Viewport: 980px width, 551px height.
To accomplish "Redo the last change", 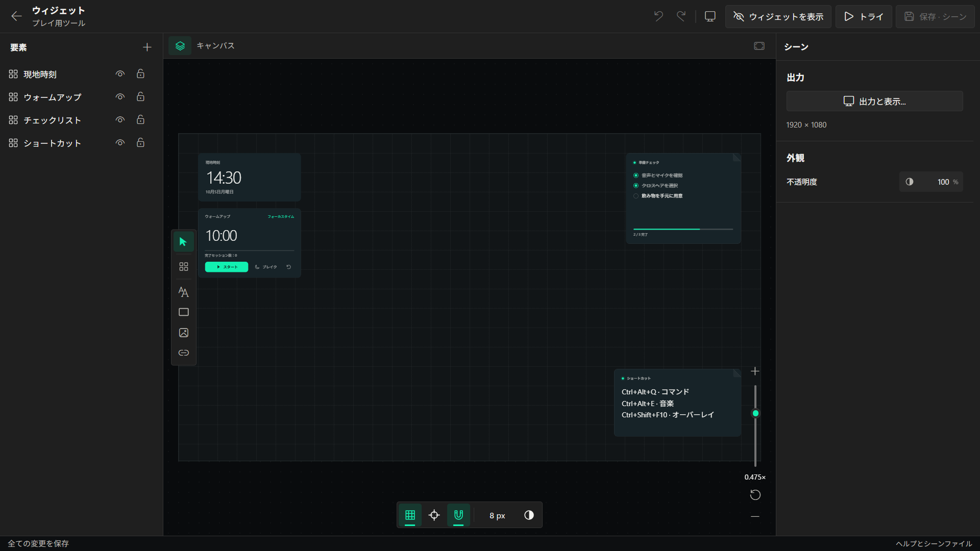I will [x=681, y=16].
